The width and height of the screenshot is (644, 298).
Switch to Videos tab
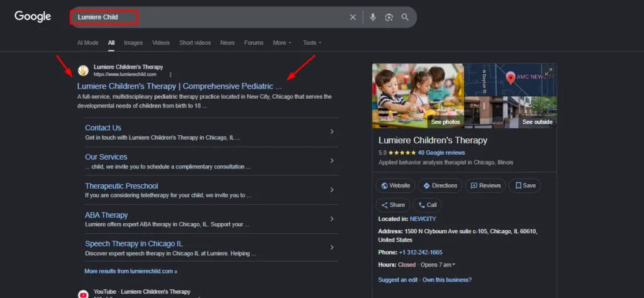160,43
